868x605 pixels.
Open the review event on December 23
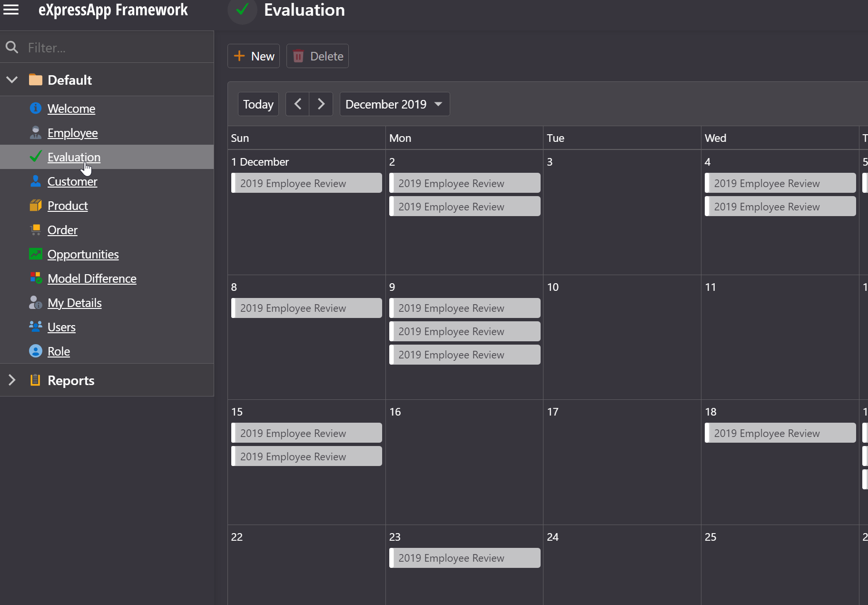point(465,558)
